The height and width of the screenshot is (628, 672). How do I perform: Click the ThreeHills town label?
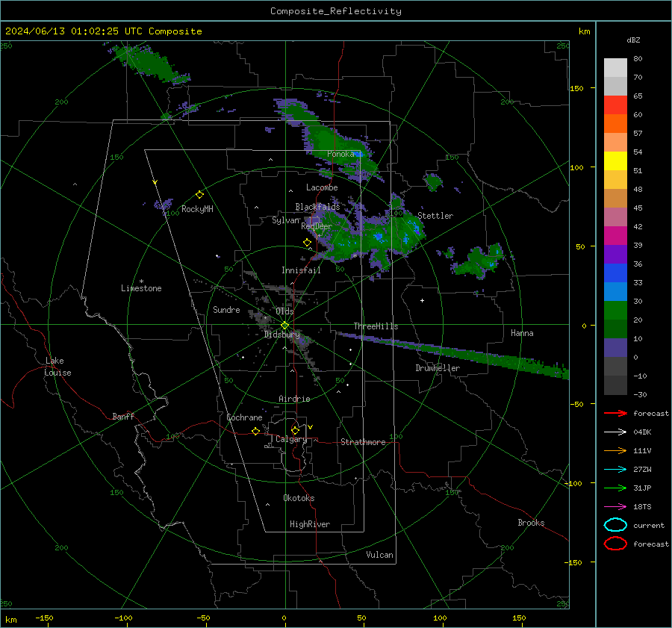click(x=376, y=326)
